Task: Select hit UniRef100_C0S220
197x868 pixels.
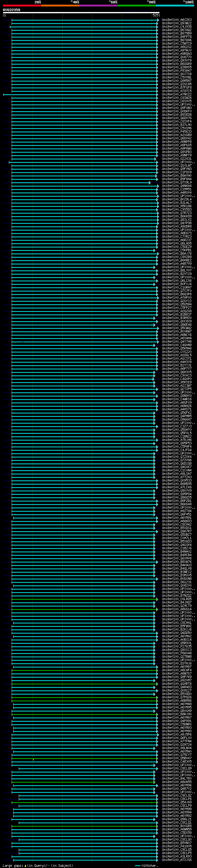Action: [x=177, y=352]
